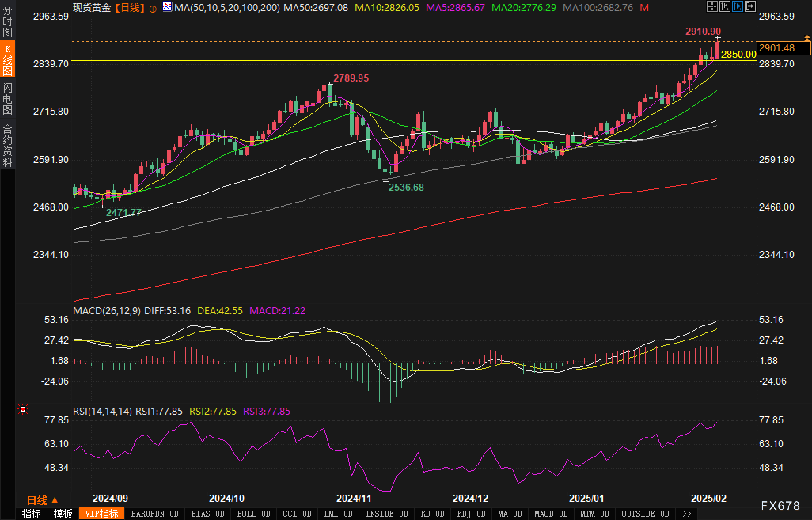Switch to 闪电图 view

pos(8,98)
